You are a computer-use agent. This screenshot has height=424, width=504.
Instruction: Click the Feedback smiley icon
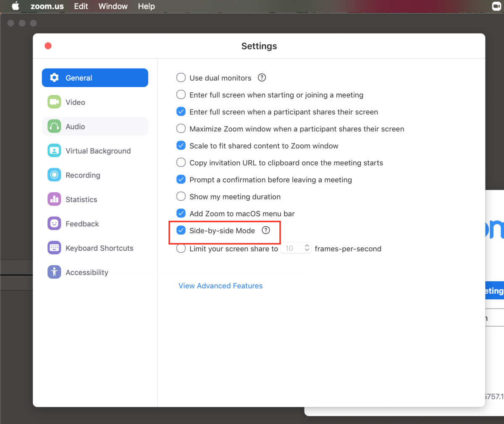pos(54,224)
